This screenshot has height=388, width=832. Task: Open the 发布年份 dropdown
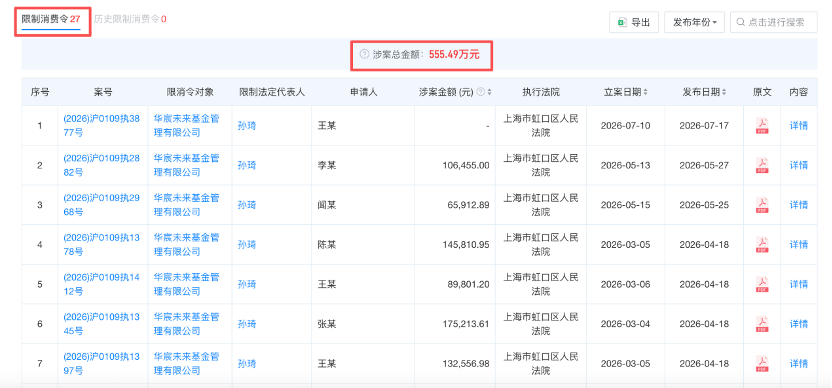(x=694, y=22)
